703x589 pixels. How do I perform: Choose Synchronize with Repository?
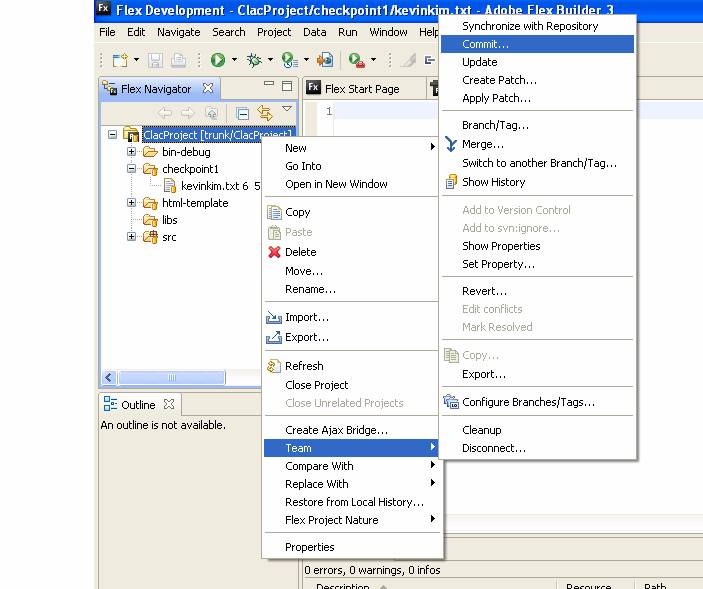537,26
